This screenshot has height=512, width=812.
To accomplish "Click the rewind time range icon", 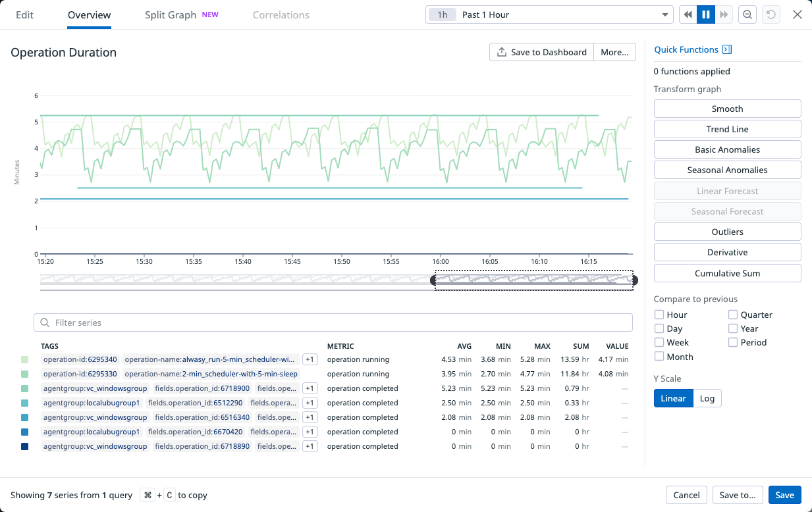I will (x=688, y=14).
